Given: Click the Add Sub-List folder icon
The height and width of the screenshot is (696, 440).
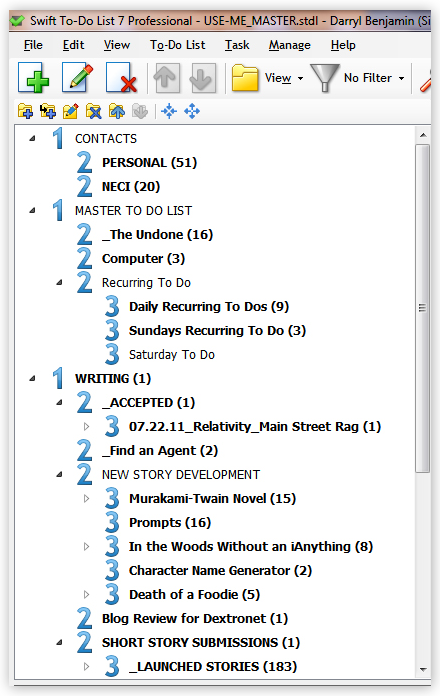Looking at the screenshot, I should coord(48,111).
